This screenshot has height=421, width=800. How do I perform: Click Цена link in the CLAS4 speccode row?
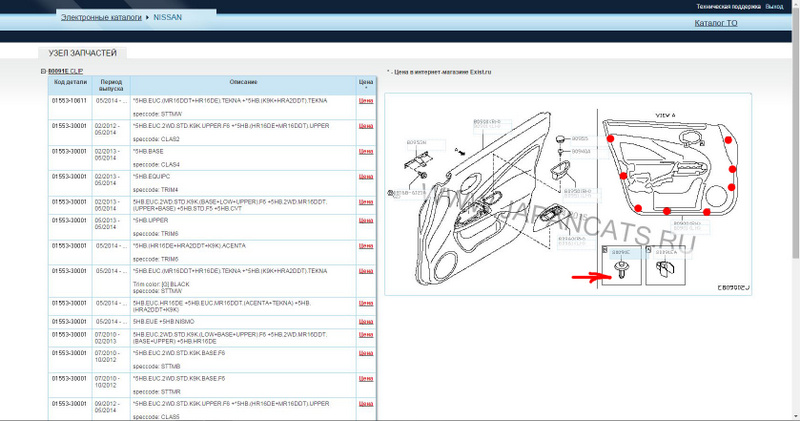(x=366, y=152)
